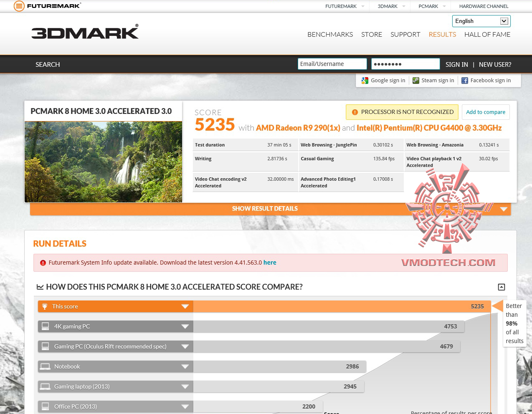This screenshot has height=414, width=532.
Task: Click the PROCESSOR IS NOT RECOGNIZED notice
Action: [402, 112]
